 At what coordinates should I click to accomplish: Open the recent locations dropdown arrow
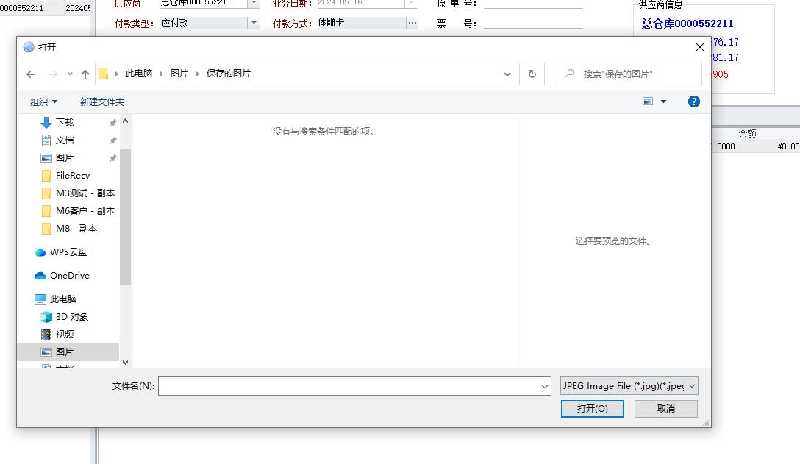(69, 74)
